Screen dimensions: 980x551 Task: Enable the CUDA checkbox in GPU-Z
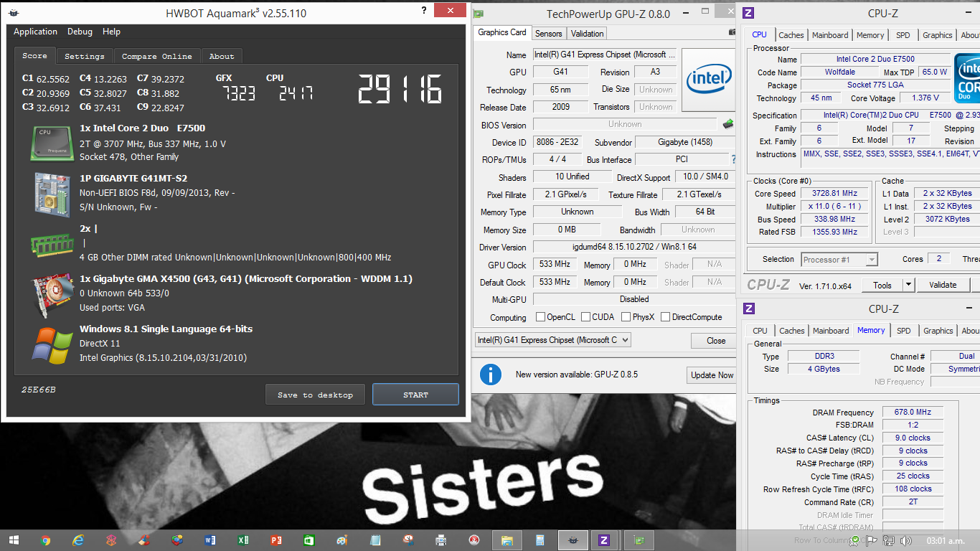point(586,317)
